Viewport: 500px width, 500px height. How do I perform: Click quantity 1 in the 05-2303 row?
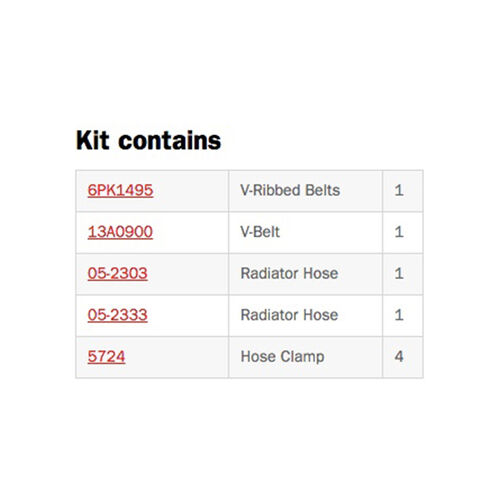[399, 274]
